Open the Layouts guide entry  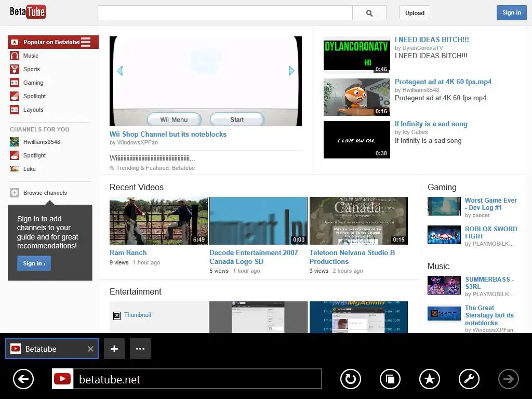(x=33, y=110)
